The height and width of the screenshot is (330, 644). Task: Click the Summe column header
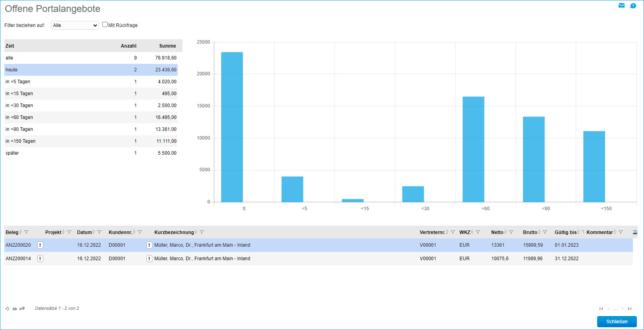pyautogui.click(x=167, y=46)
